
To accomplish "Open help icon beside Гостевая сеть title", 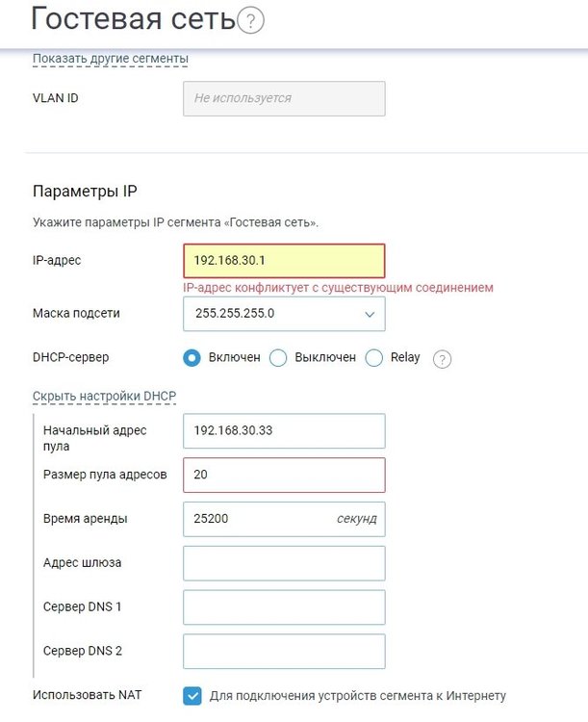I will [x=250, y=21].
